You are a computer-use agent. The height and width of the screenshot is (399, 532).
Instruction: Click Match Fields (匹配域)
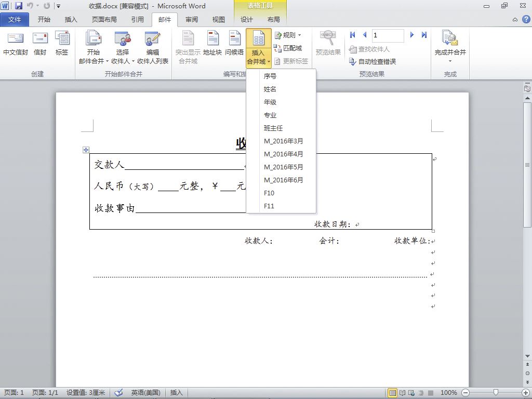[288, 48]
